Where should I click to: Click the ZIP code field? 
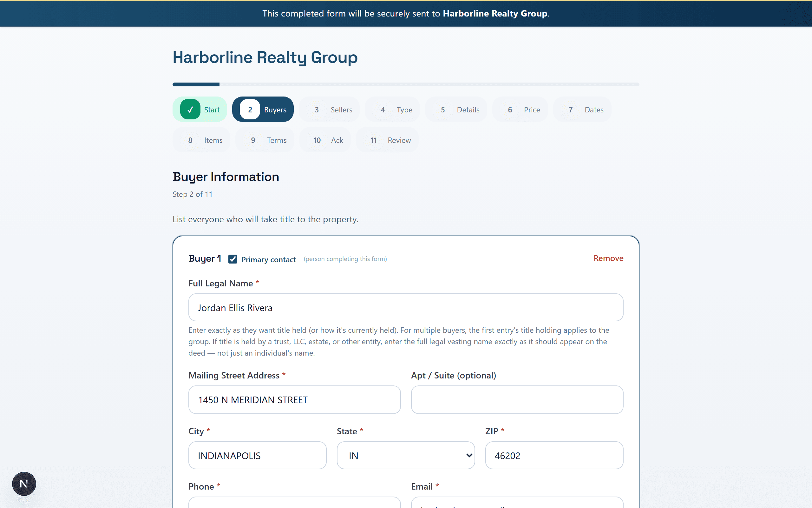pyautogui.click(x=554, y=455)
